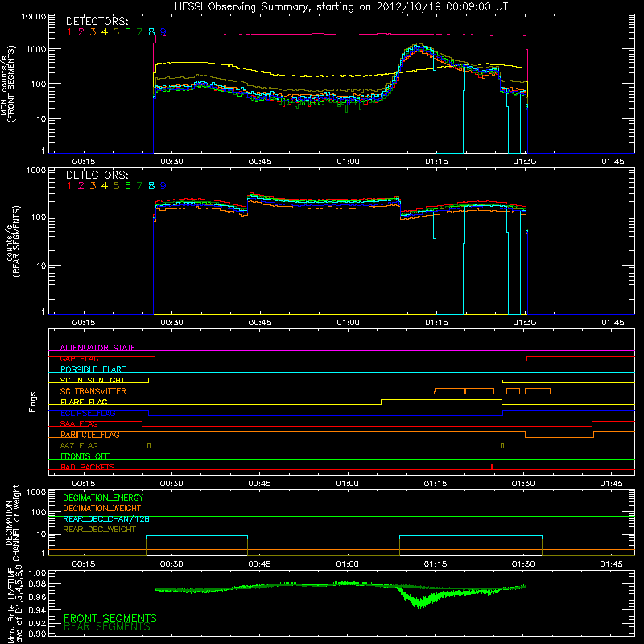Screen dimensions: 644x644
Task: Click the 10000 tick on the front segments y-axis
Action: (x=33, y=17)
